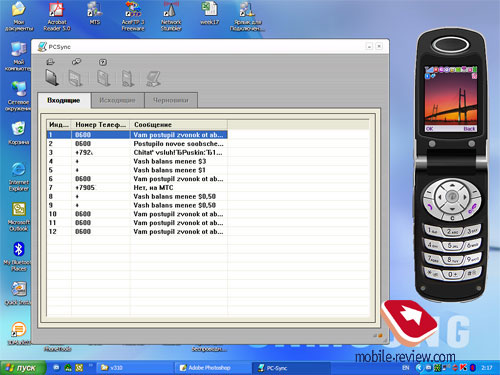This screenshot has width=500, height=375.
Task: Select row 2 'Postupilo novoe soobsche...'
Action: (137, 144)
